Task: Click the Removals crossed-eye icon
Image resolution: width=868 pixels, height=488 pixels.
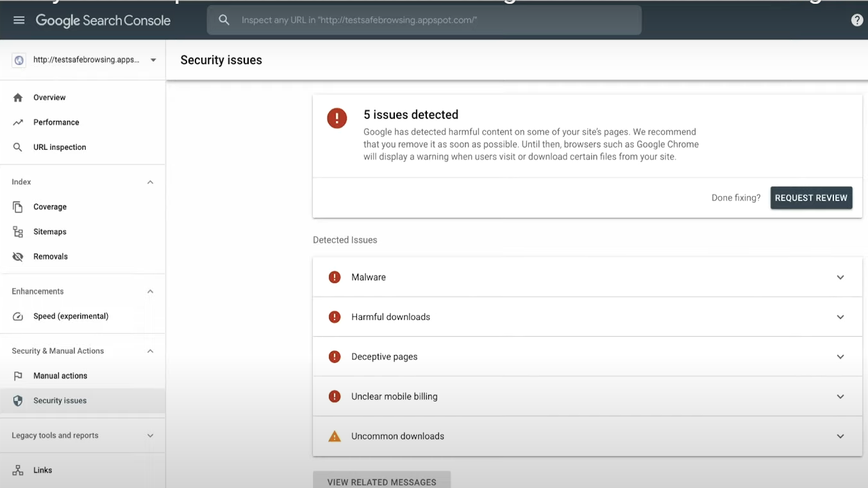Action: [18, 257]
